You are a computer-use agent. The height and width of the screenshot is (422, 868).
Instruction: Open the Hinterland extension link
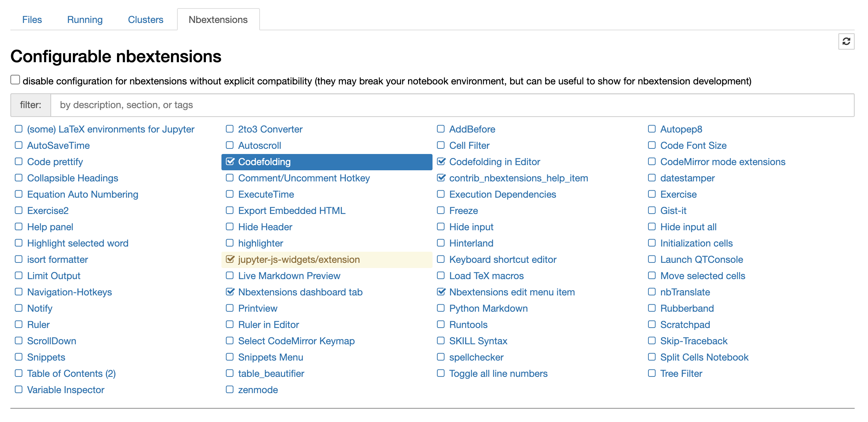471,243
